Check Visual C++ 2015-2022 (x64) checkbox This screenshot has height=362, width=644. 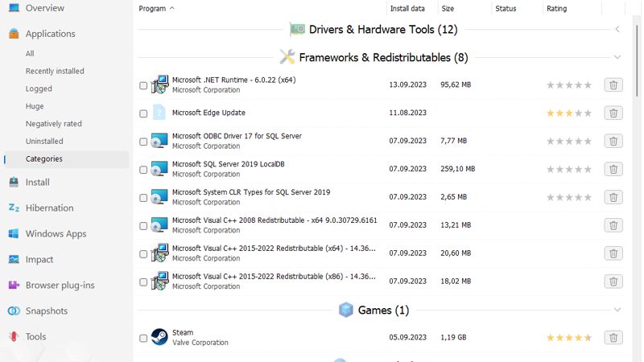pyautogui.click(x=143, y=254)
